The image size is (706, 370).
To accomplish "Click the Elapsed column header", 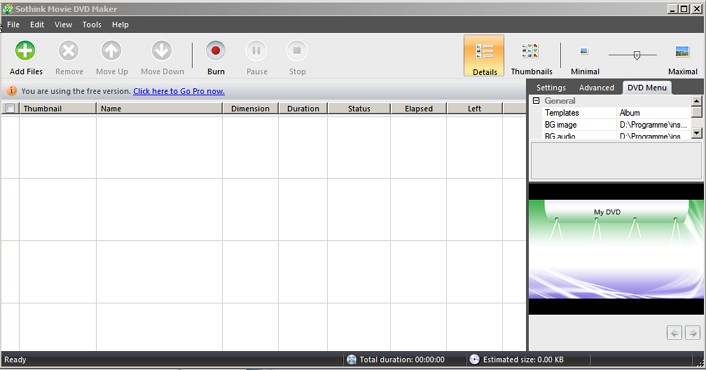I will tap(418, 108).
